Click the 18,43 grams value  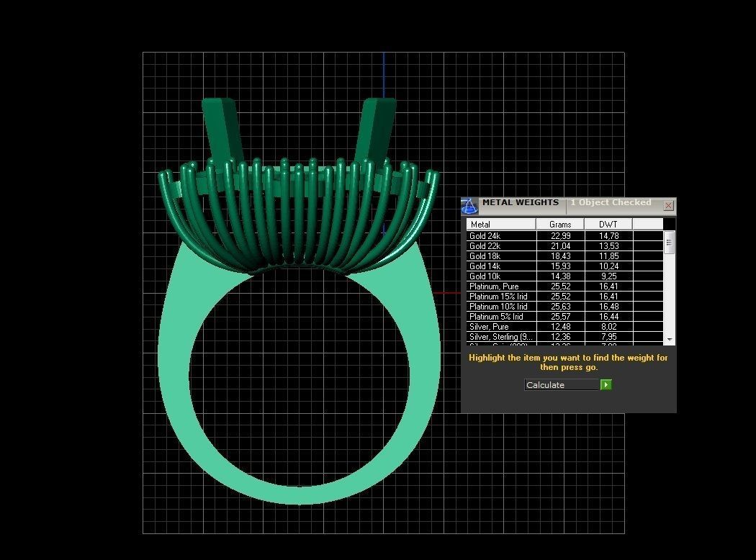pyautogui.click(x=561, y=256)
